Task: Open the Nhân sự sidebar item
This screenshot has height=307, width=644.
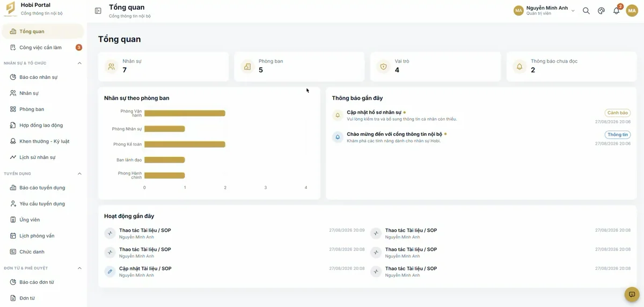Action: (x=43, y=93)
